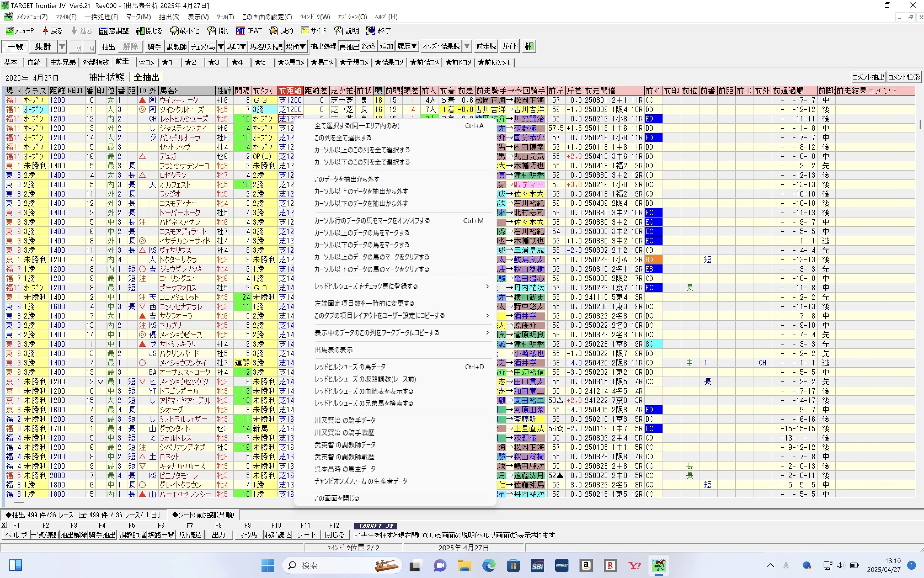Open dropdown arrow next to 集計
924x578 pixels.
click(62, 47)
